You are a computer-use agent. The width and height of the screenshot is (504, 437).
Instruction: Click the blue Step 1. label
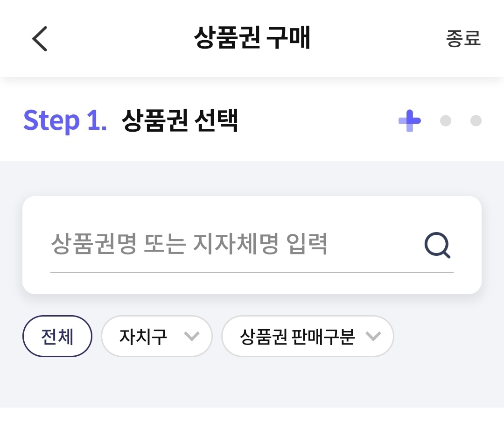point(65,121)
